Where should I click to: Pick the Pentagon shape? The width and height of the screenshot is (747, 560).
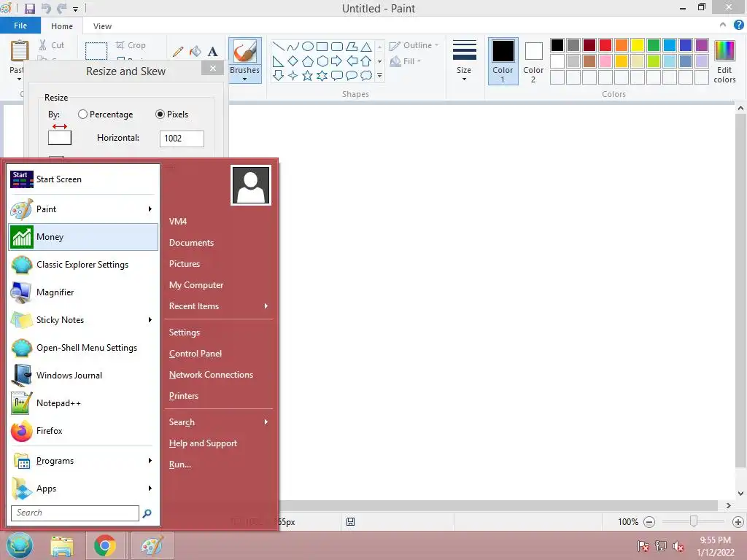[308, 61]
